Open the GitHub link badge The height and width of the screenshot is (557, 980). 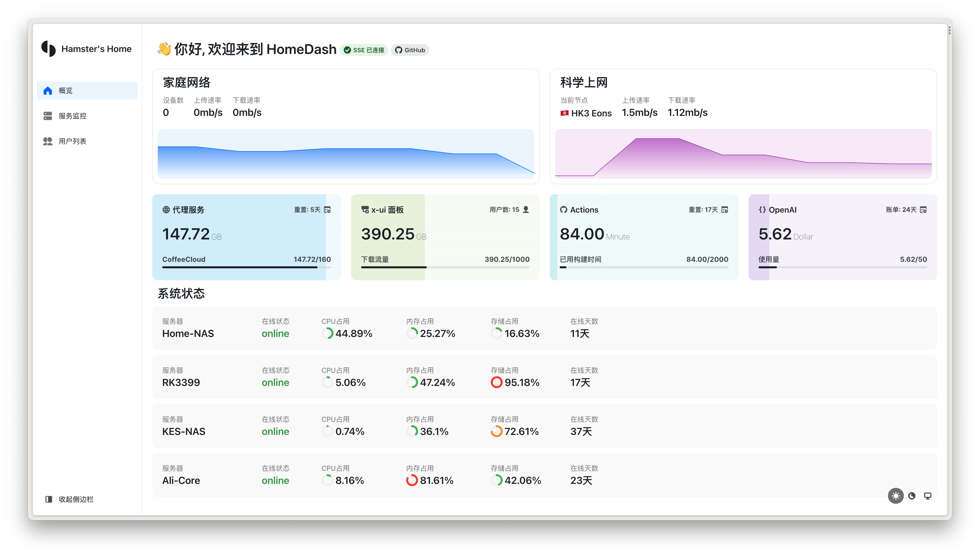click(x=410, y=50)
